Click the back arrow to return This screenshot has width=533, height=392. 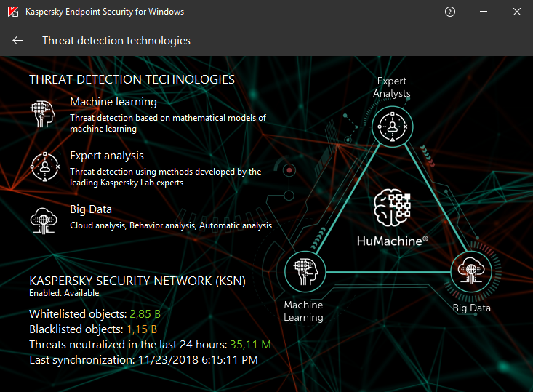point(18,41)
